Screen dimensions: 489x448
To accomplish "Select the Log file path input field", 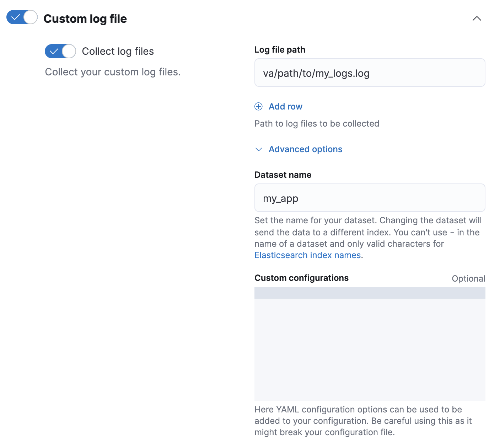I will [370, 73].
